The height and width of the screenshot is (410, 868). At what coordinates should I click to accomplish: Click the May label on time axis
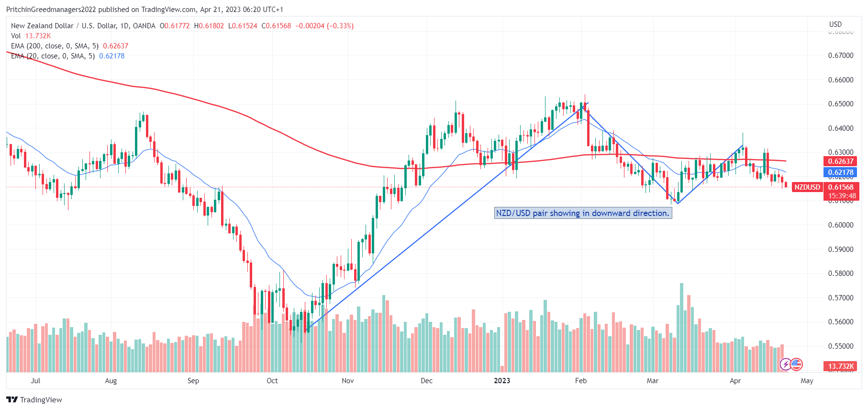click(807, 381)
